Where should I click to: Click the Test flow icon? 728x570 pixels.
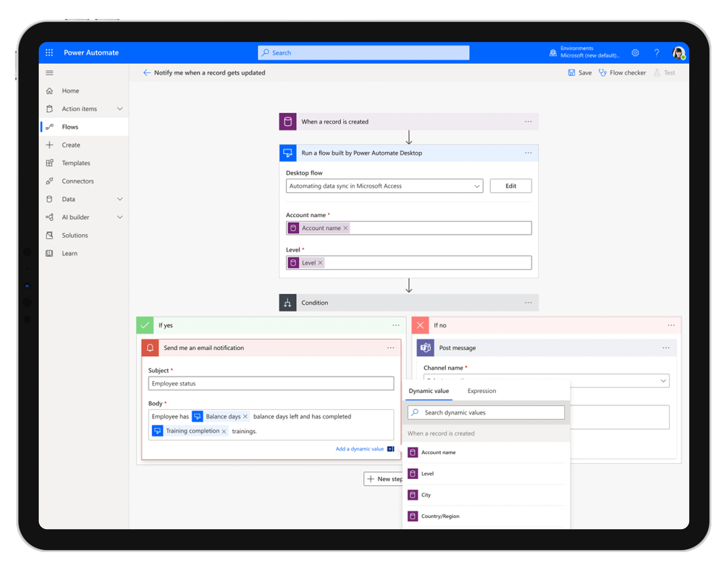pos(658,72)
